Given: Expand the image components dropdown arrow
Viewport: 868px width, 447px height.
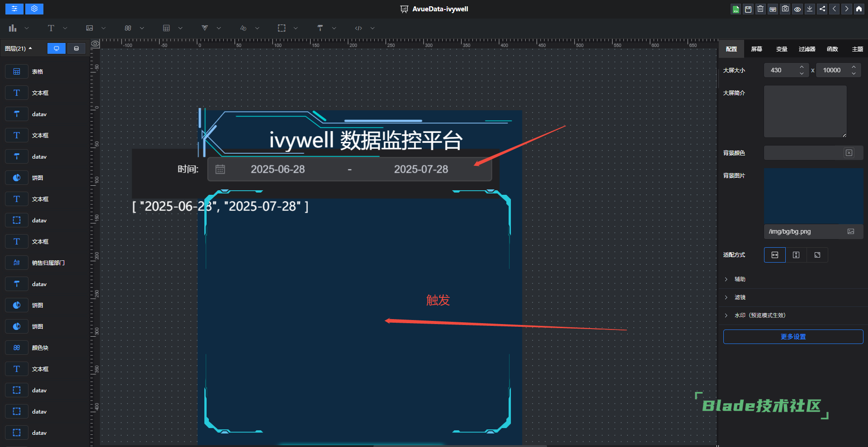Looking at the screenshot, I should [104, 28].
